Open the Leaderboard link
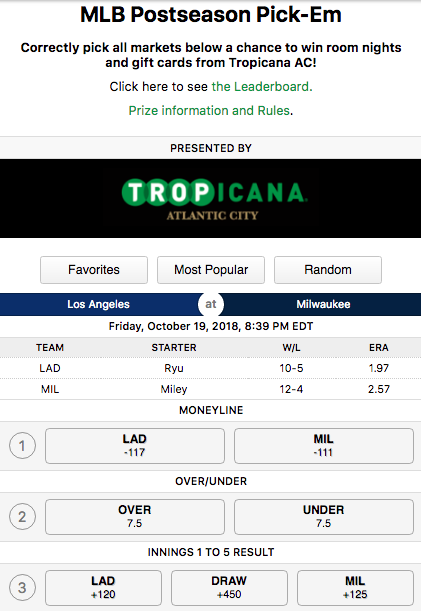The image size is (421, 611). (262, 87)
